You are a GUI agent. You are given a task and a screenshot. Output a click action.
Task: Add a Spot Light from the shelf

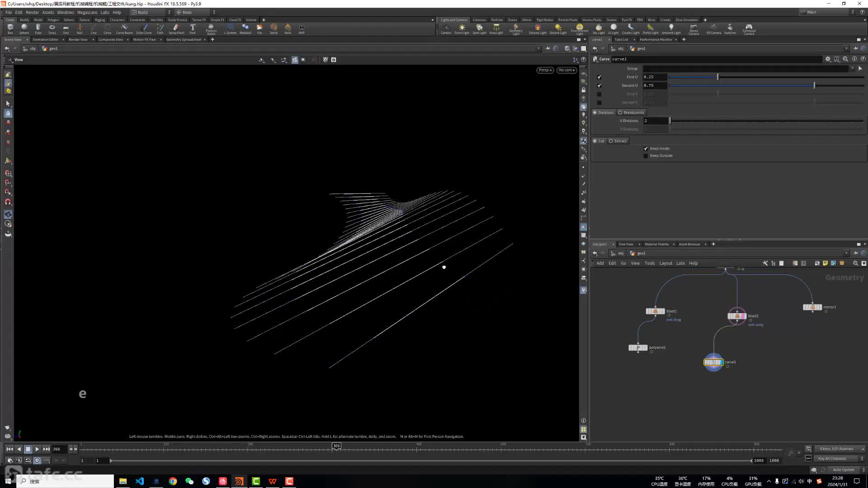479,29
